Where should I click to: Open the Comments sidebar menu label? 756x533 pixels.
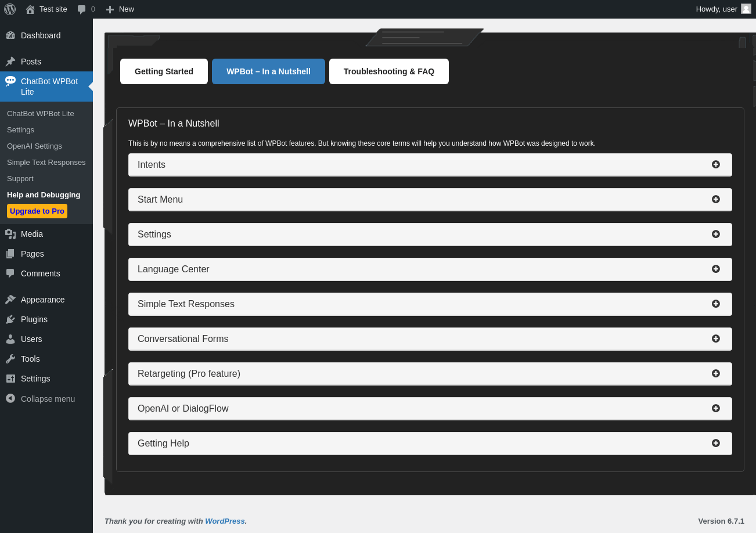(x=41, y=273)
